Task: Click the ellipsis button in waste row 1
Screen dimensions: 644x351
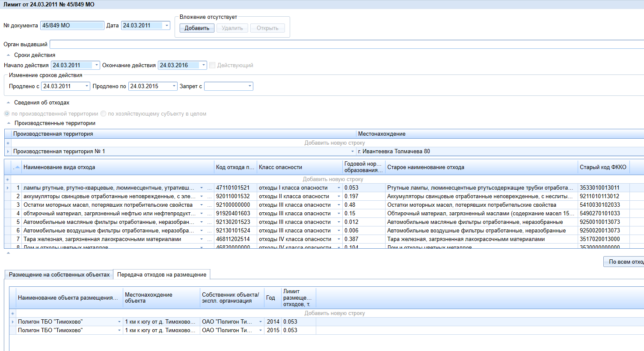Action: click(209, 188)
